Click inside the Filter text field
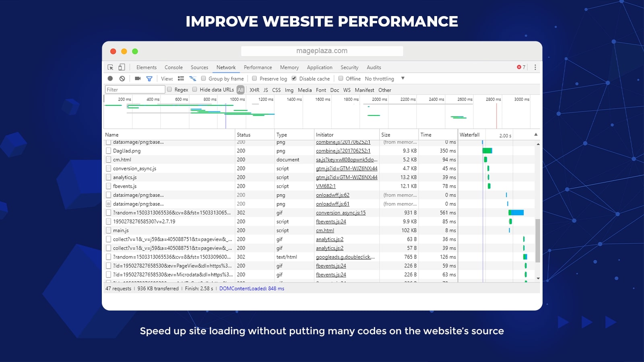Image resolution: width=644 pixels, height=362 pixels. (x=135, y=90)
